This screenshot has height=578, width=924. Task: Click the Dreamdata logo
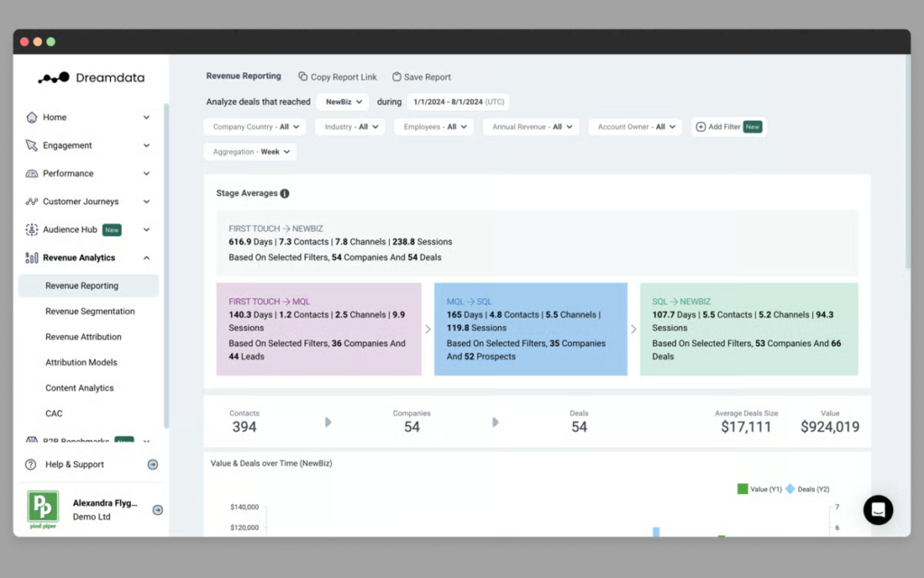pos(91,78)
